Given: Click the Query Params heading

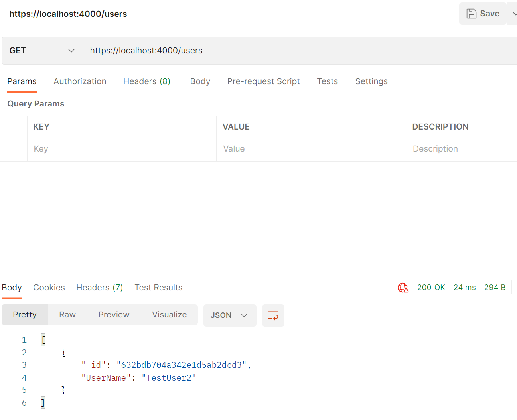Looking at the screenshot, I should pyautogui.click(x=36, y=104).
